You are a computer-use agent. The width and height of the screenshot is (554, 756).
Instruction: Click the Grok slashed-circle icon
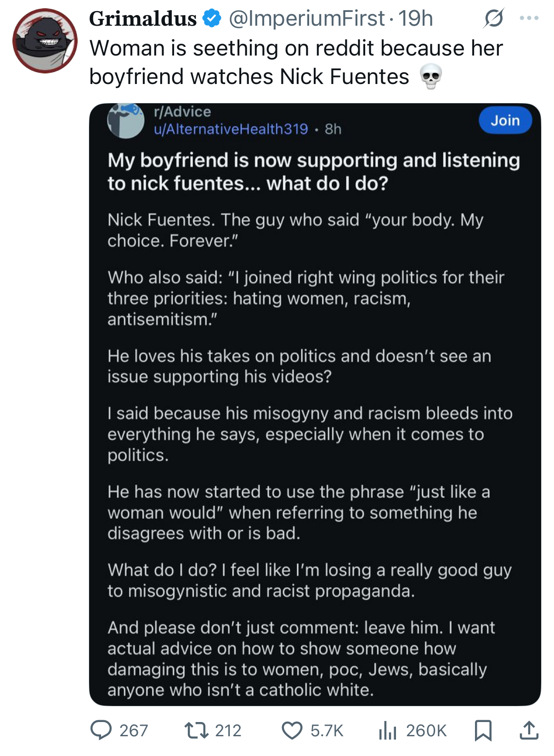(x=494, y=18)
